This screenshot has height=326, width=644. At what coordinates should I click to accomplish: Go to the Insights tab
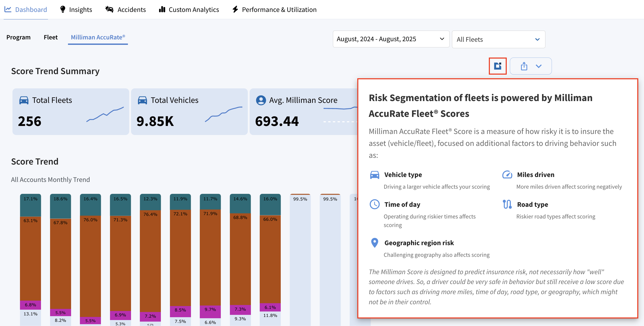click(76, 10)
